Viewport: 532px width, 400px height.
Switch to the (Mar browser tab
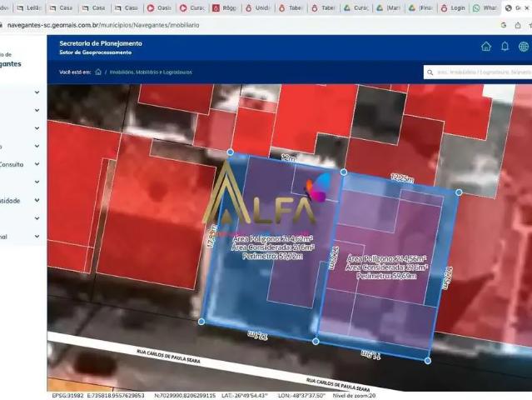tap(388, 7)
